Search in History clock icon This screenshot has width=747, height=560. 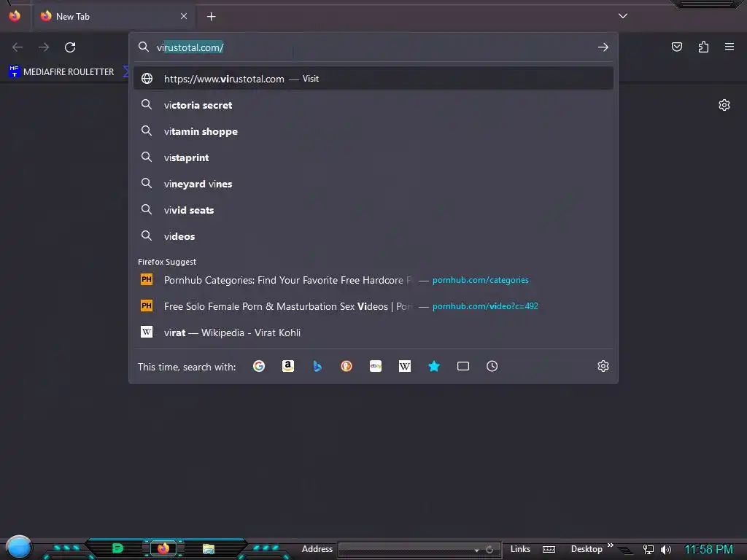pyautogui.click(x=492, y=366)
